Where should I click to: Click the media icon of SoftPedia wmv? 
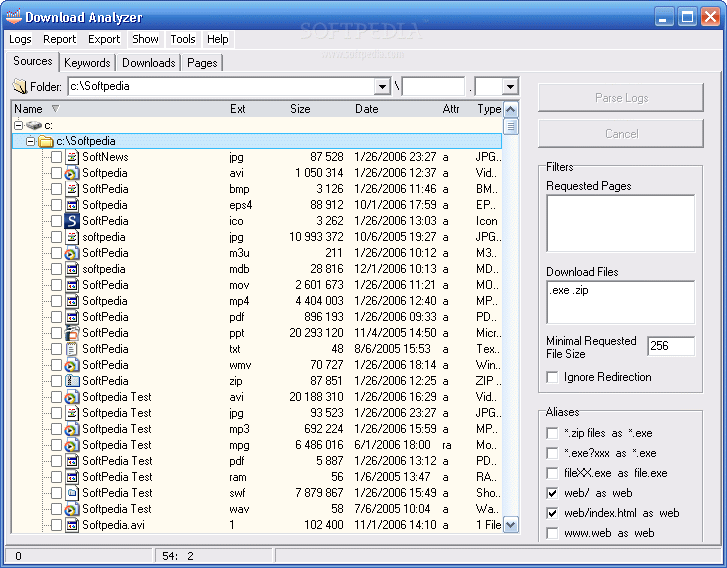coord(71,365)
